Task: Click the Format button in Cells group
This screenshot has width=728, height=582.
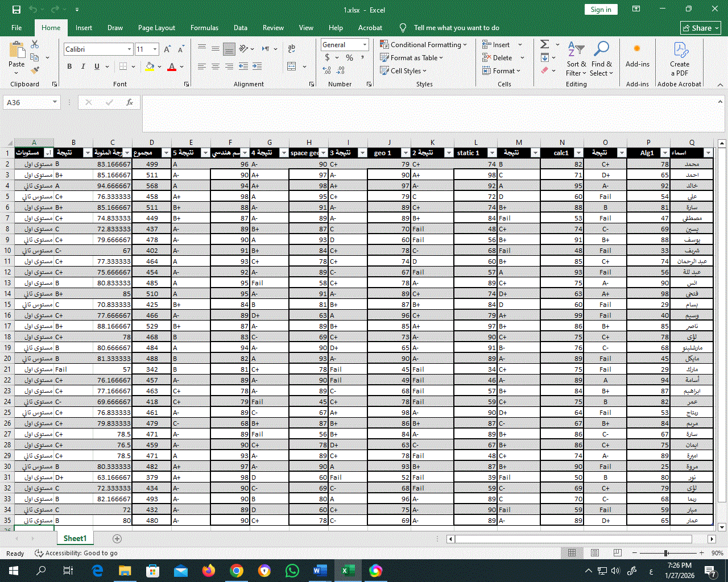Action: 502,71
